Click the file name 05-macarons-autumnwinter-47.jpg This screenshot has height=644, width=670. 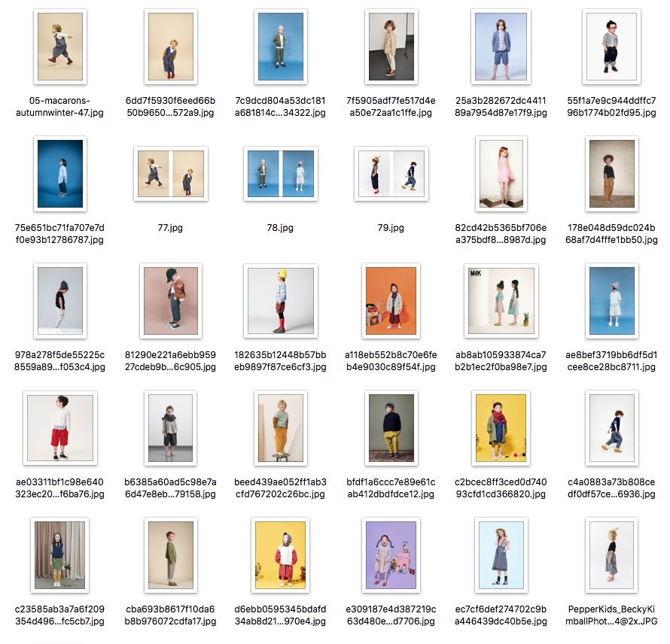tap(59, 107)
